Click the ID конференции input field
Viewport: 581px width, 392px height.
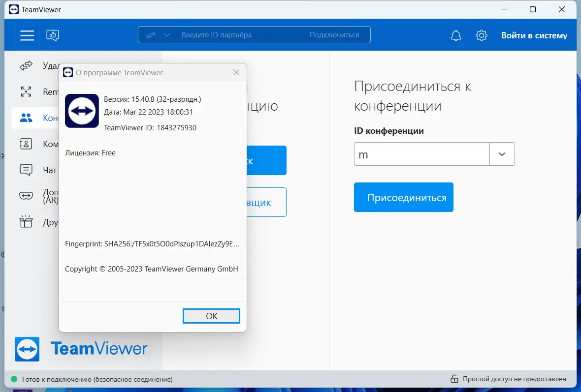point(421,154)
